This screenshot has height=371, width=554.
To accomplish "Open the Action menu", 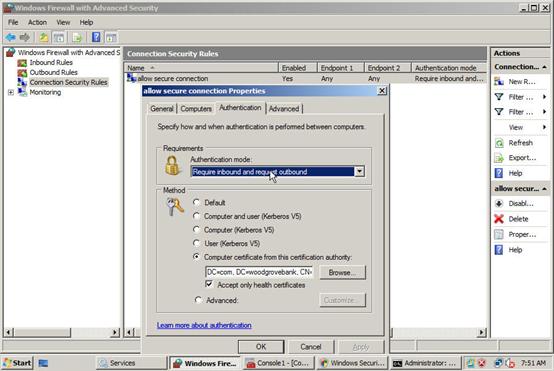I will (x=37, y=22).
